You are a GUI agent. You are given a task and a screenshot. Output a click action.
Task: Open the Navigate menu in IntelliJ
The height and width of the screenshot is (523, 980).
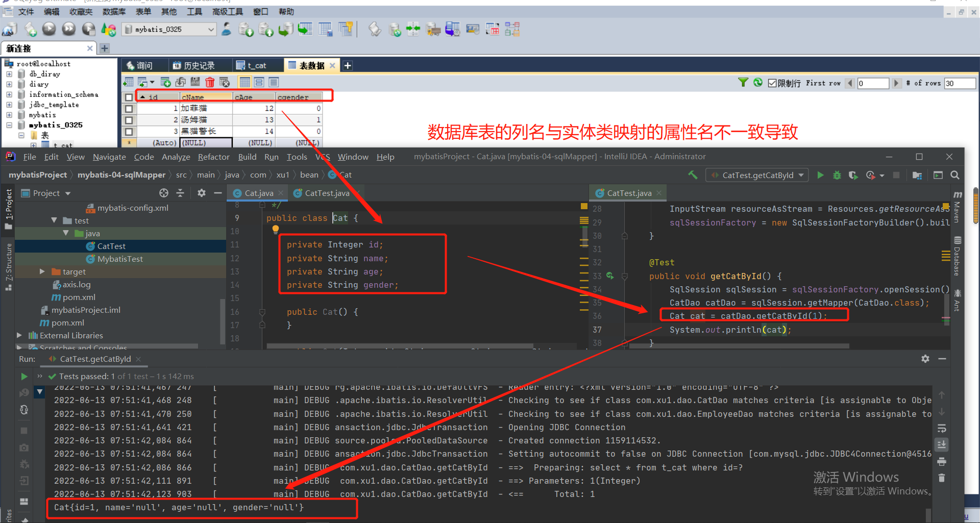click(x=109, y=157)
